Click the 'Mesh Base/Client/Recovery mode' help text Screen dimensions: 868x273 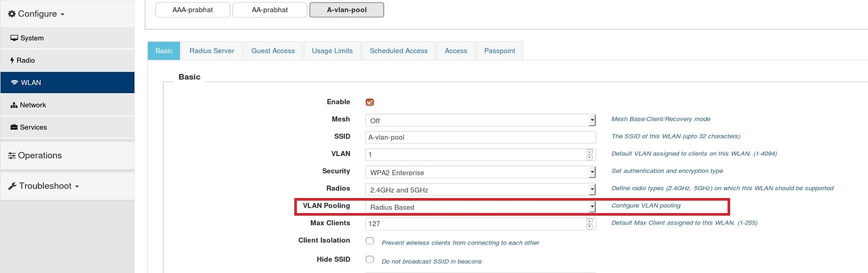[x=661, y=119]
